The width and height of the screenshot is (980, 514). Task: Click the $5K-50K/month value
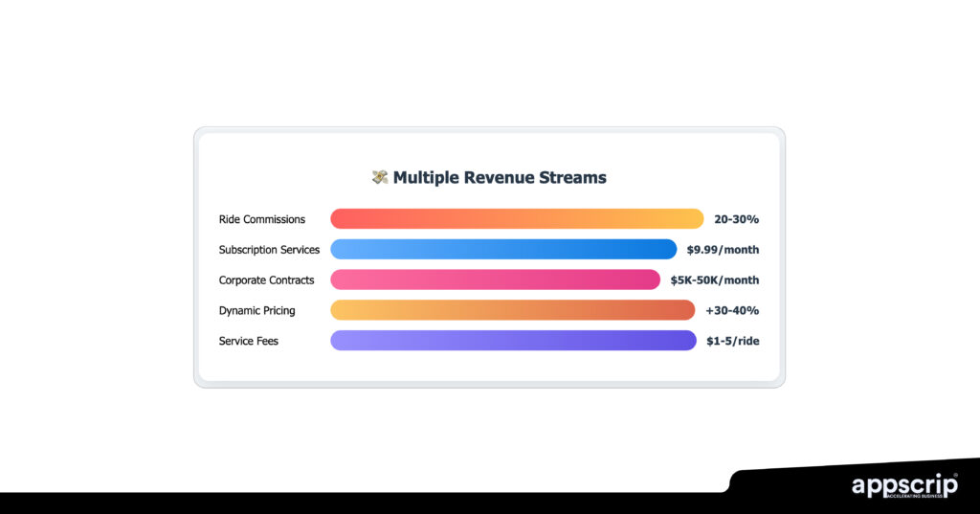[714, 280]
